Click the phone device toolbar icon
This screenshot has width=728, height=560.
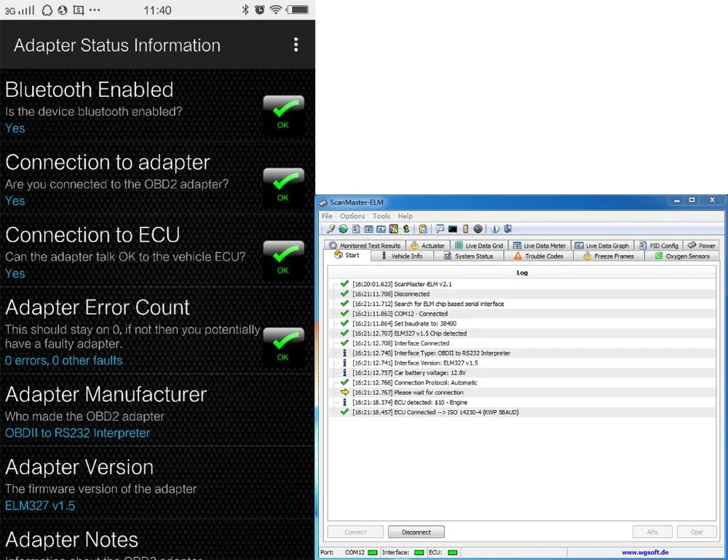pyautogui.click(x=465, y=229)
